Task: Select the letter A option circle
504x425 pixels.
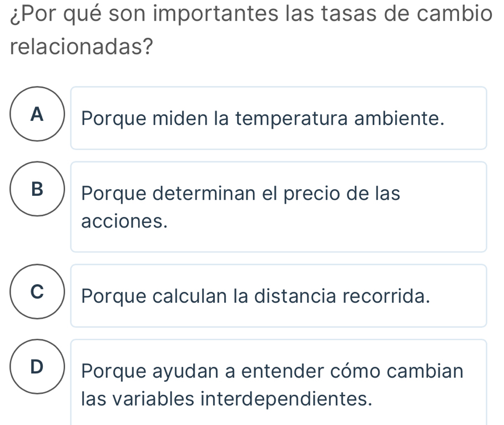Action: pyautogui.click(x=37, y=114)
